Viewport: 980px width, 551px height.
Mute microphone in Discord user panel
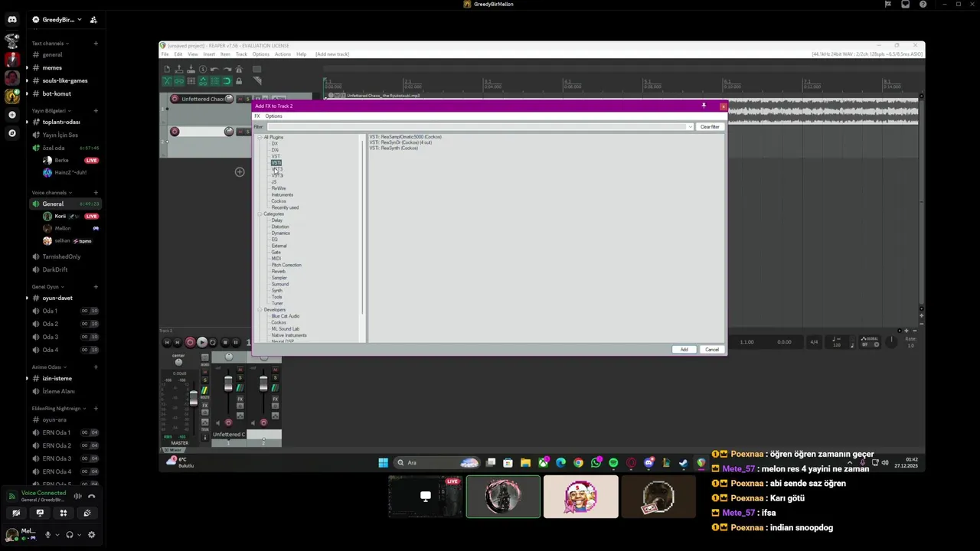[x=47, y=535]
